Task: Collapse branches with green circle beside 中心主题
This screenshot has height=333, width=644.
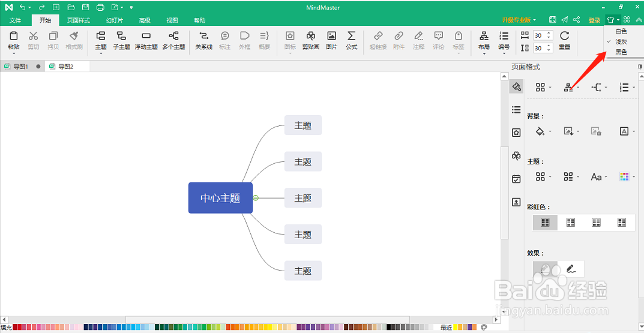Action: click(x=256, y=198)
